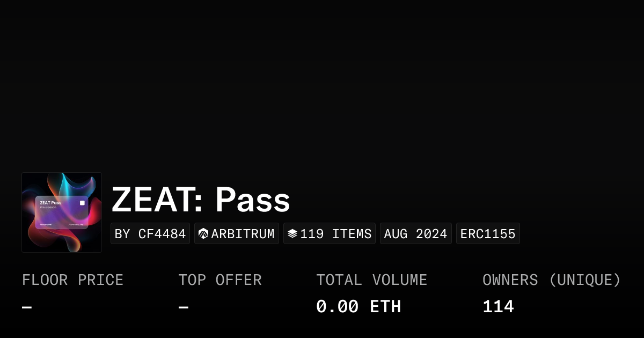The image size is (644, 338).
Task: Click the Arbitrum logo icon
Action: pos(203,234)
